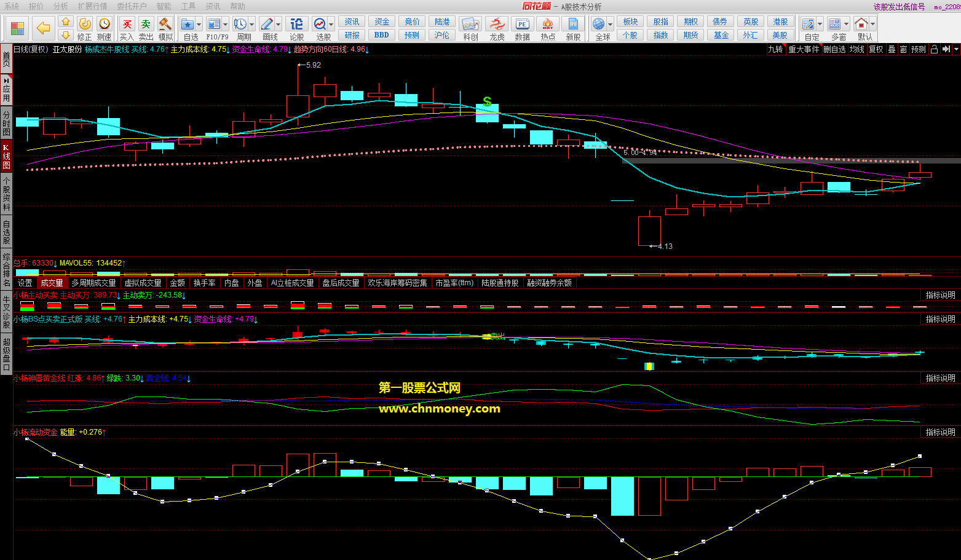Open 分时图 in left sidebar

[6, 123]
